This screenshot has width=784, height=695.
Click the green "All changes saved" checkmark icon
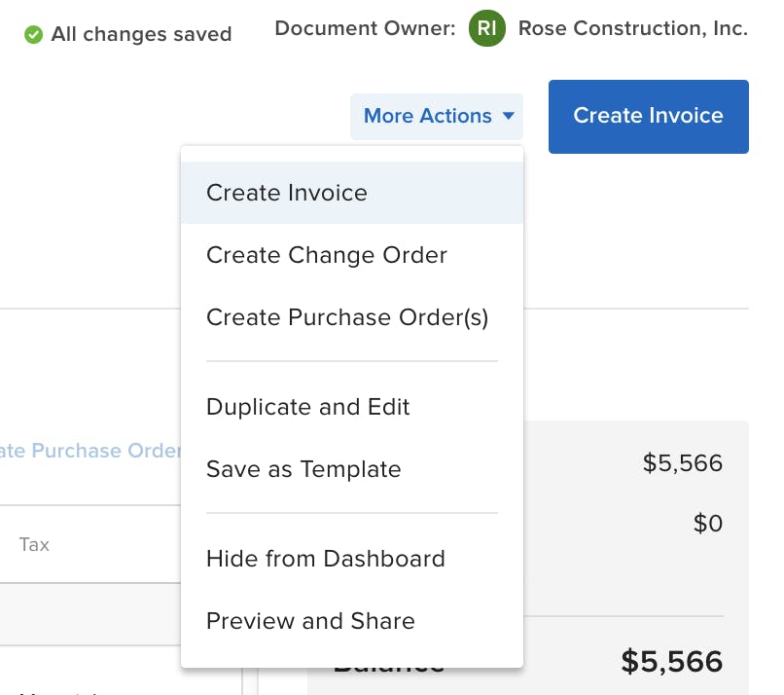pos(35,35)
